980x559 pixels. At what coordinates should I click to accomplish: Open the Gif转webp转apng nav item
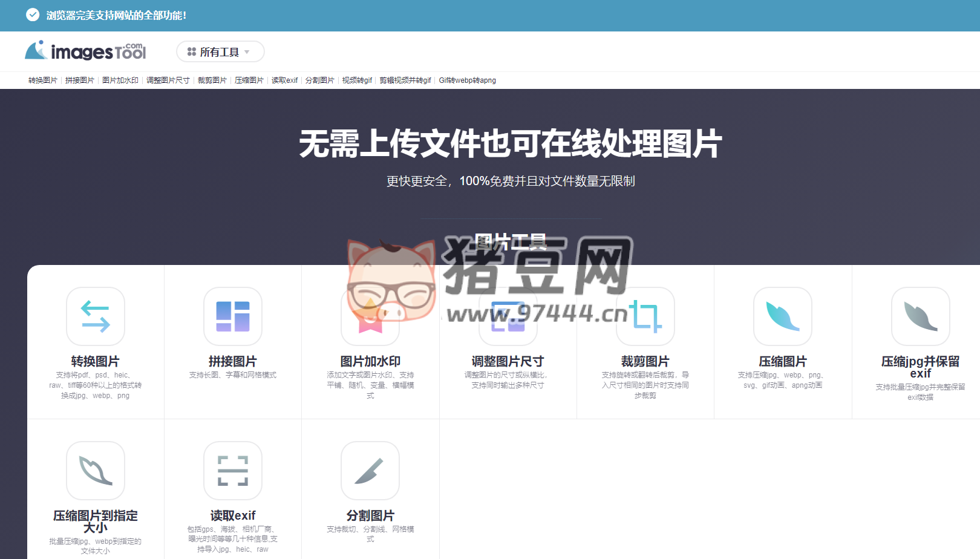click(x=467, y=80)
